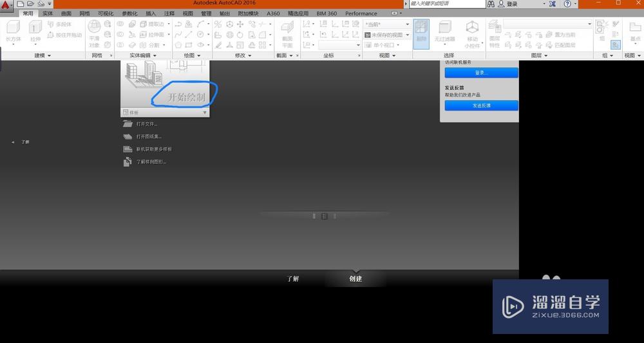644x343 pixels.
Task: Click the Open file icon in quick access toolbar
Action: (x=31, y=4)
